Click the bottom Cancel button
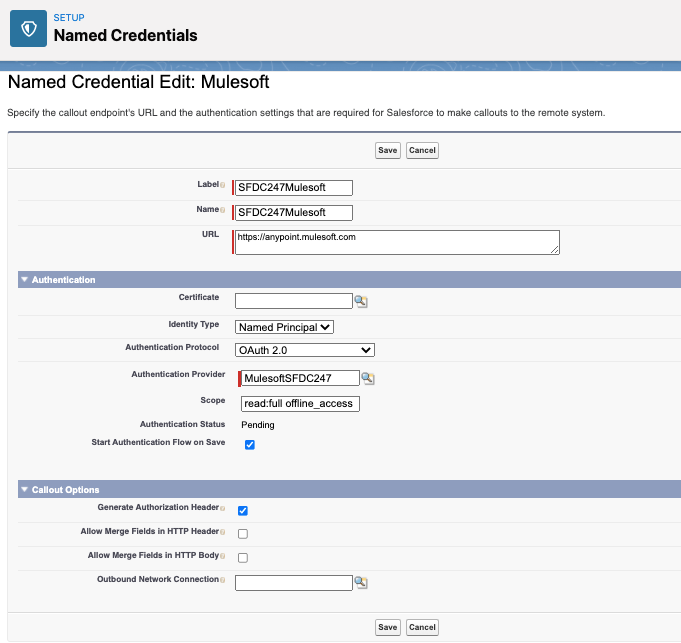 (x=422, y=627)
